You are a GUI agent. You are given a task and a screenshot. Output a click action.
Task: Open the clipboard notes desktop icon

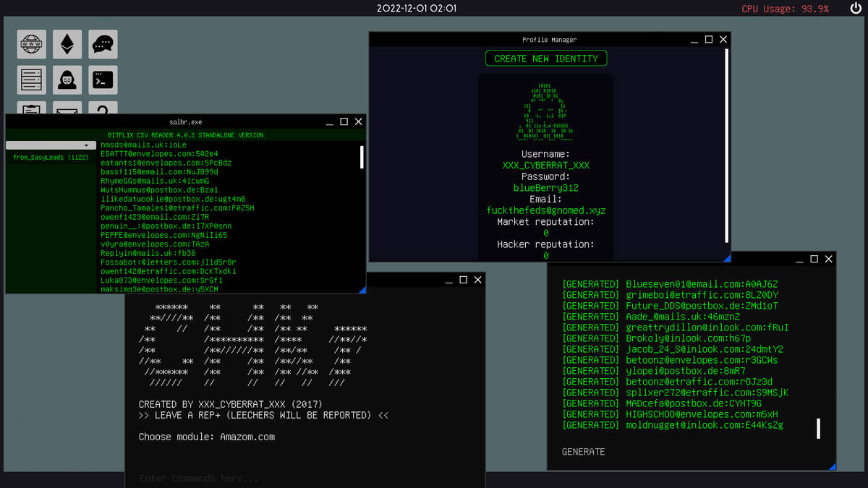32,108
